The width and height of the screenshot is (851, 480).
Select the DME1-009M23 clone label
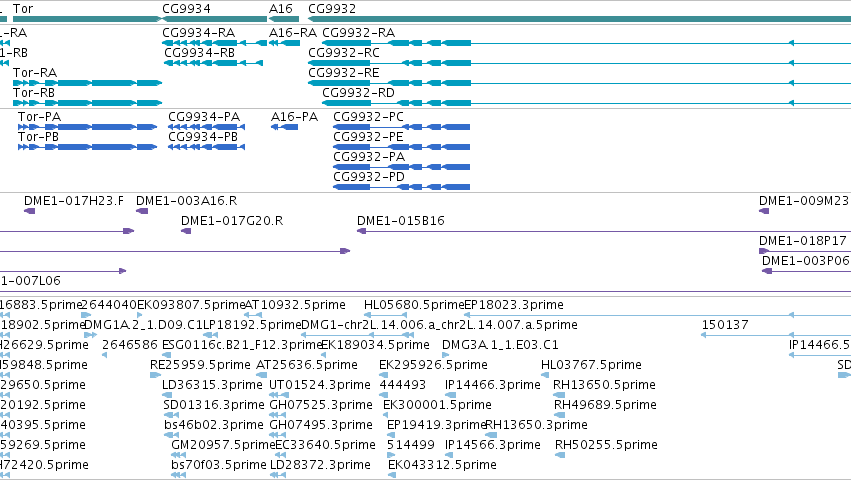[804, 201]
